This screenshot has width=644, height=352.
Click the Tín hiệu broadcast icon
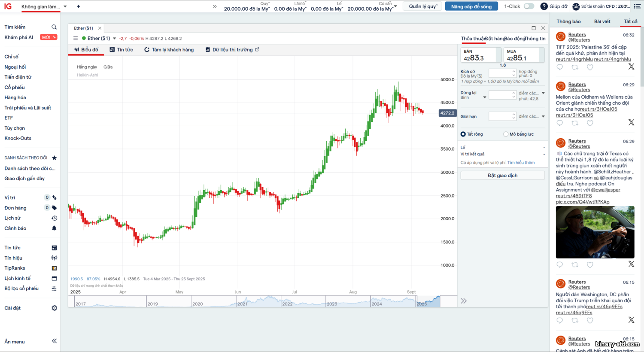pyautogui.click(x=54, y=258)
